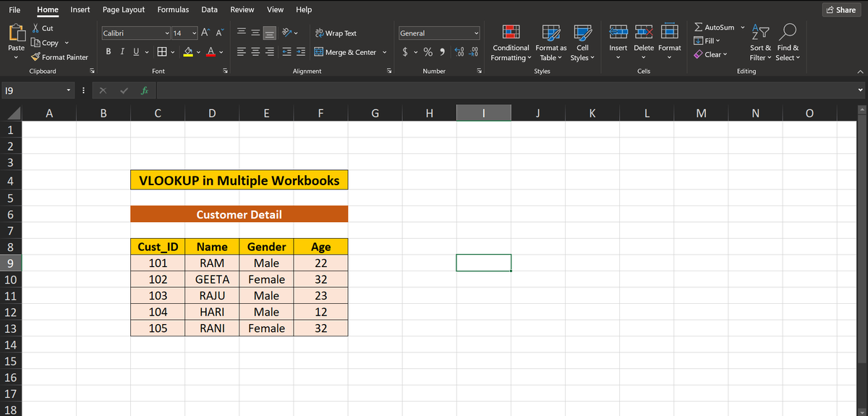The height and width of the screenshot is (416, 868).
Task: Switch to the Insert tab
Action: coord(80,9)
